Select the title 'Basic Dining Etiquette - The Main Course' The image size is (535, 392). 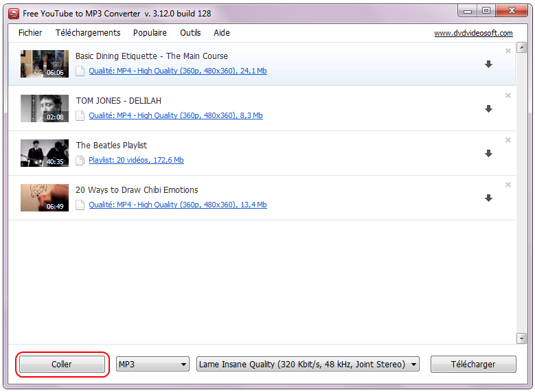pos(152,56)
